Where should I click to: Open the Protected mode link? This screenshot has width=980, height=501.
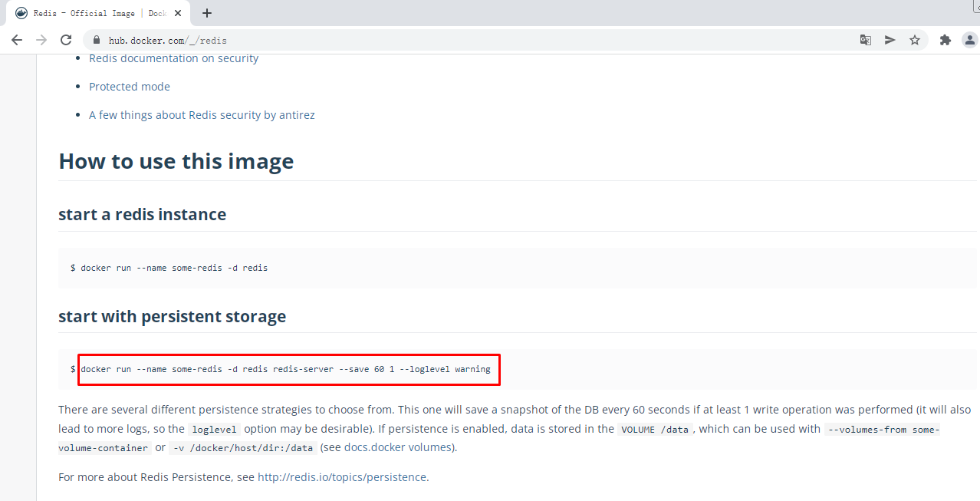click(x=130, y=87)
